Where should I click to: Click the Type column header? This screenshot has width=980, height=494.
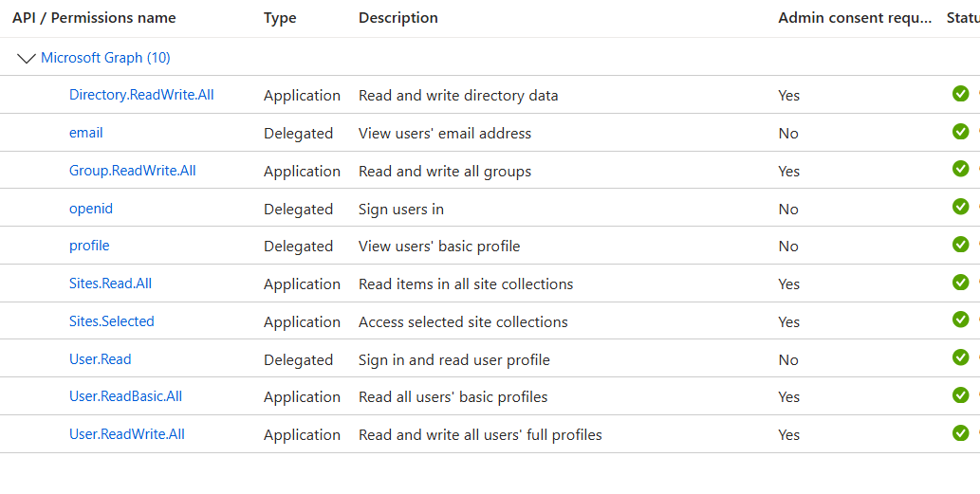point(279,19)
